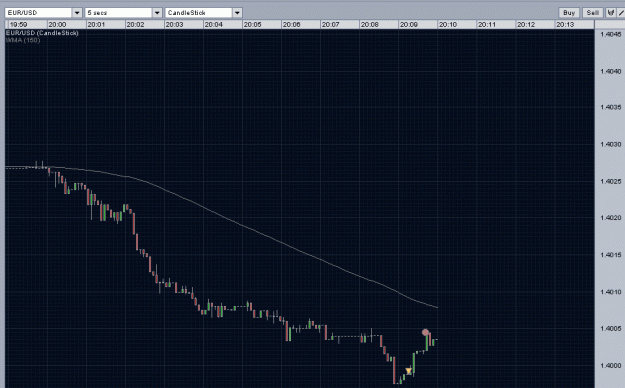The height and width of the screenshot is (388, 625).
Task: Click the pink sell marker on the chart
Action: [x=425, y=332]
